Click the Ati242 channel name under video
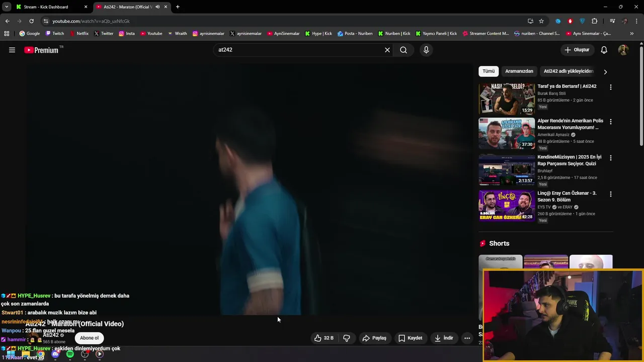This screenshot has height=362, width=644. coord(51,335)
